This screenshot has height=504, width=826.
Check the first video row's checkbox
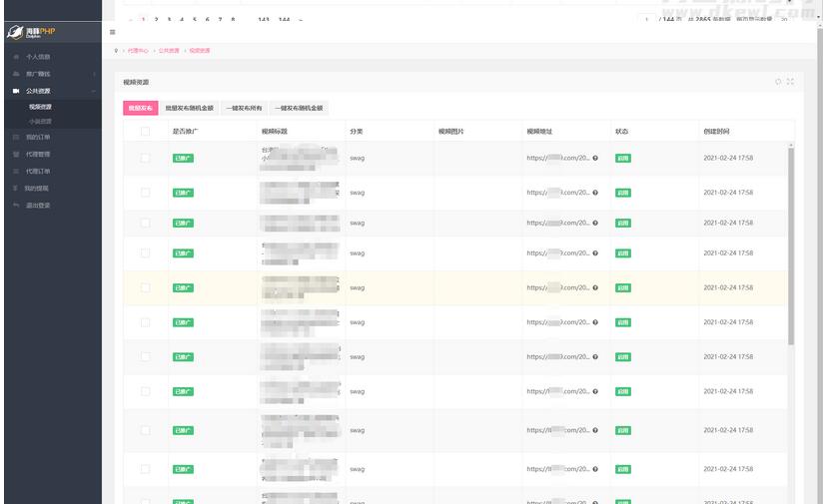pyautogui.click(x=145, y=158)
